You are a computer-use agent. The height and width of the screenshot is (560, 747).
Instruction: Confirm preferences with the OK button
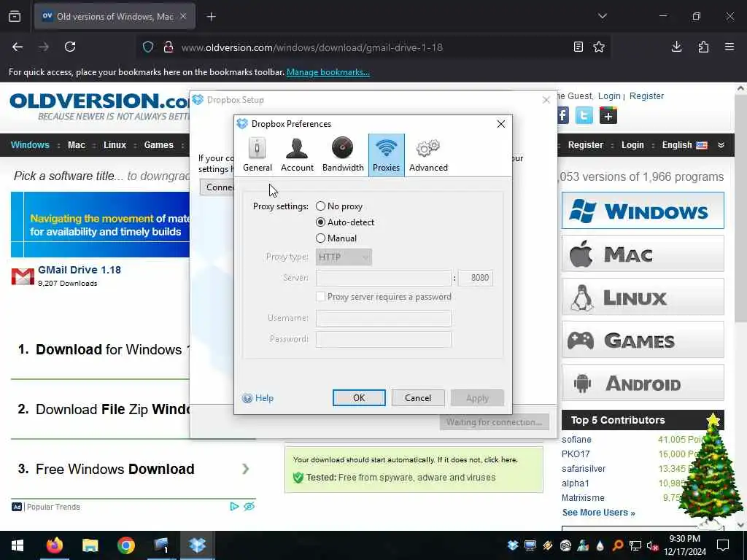[359, 397]
